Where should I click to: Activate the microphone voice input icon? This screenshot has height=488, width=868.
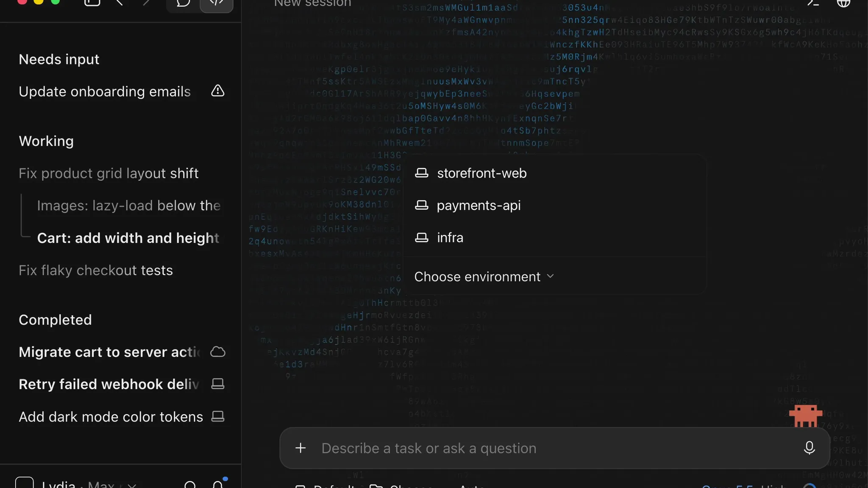coord(809,448)
